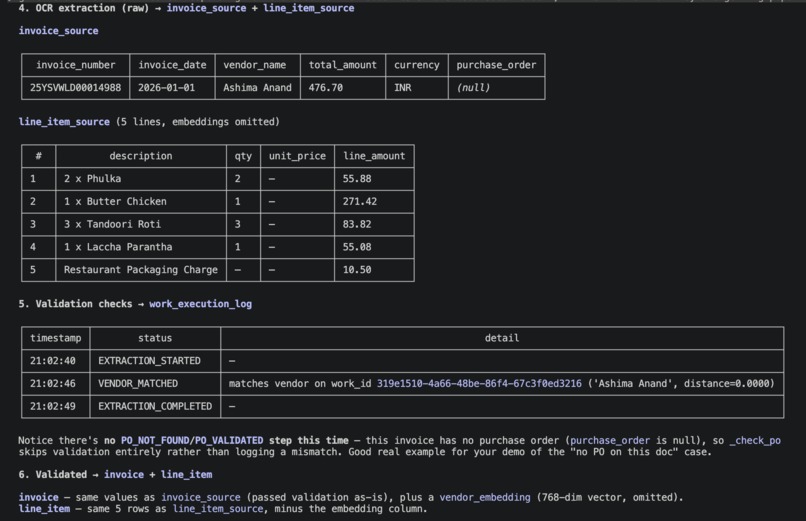
Task: Click line amount 55.88
Action: coord(357,179)
